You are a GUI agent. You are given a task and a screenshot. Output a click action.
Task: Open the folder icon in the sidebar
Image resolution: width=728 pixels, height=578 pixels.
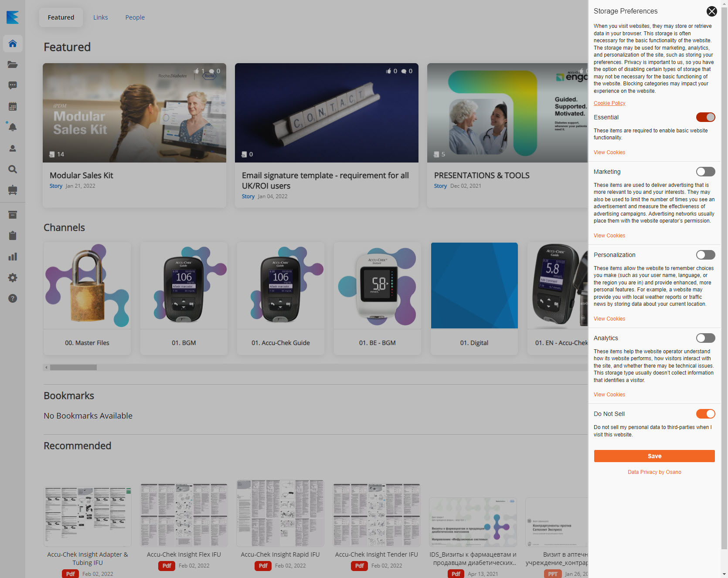coord(13,65)
